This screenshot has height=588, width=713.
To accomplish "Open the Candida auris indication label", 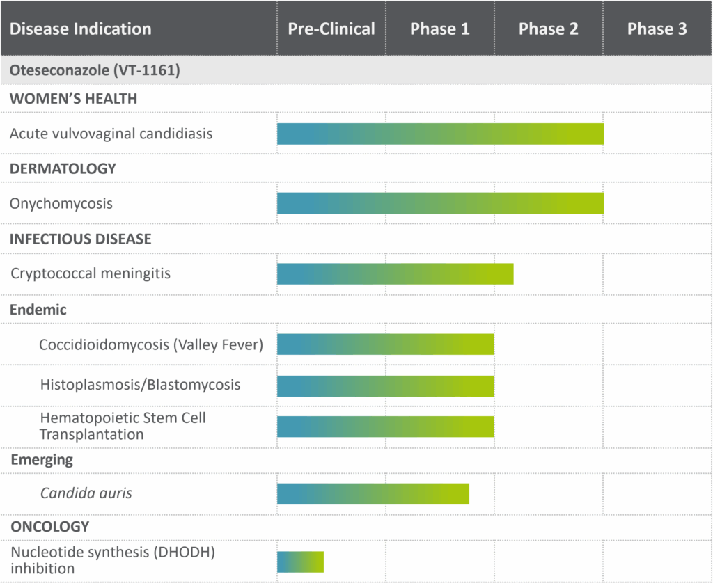I will 86,494.
